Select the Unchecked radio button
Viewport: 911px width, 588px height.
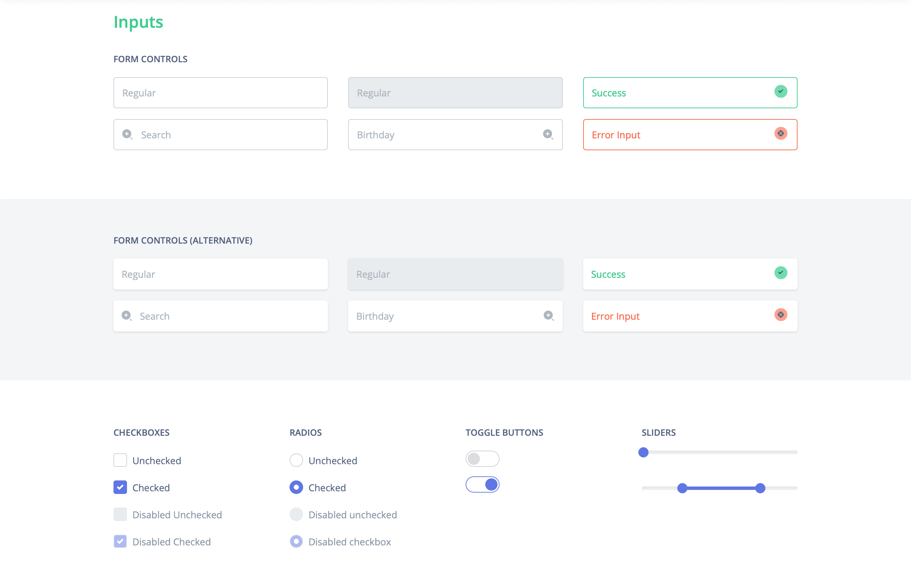click(296, 460)
